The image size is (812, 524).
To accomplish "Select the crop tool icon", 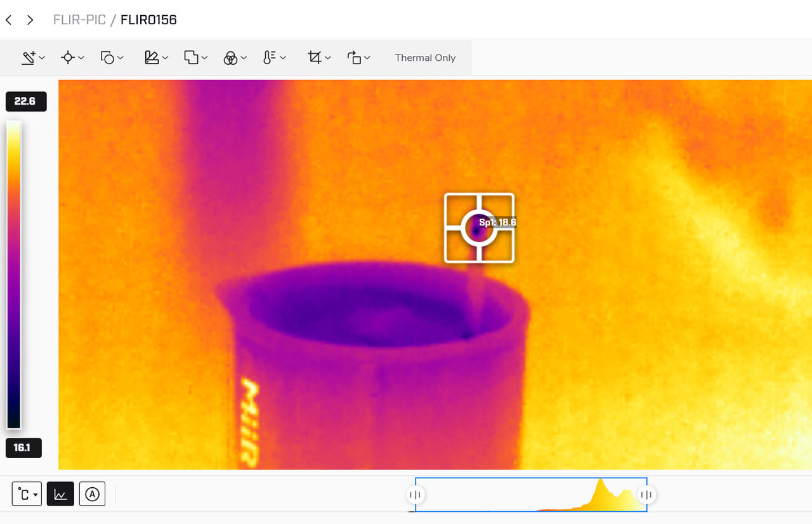I will point(314,58).
